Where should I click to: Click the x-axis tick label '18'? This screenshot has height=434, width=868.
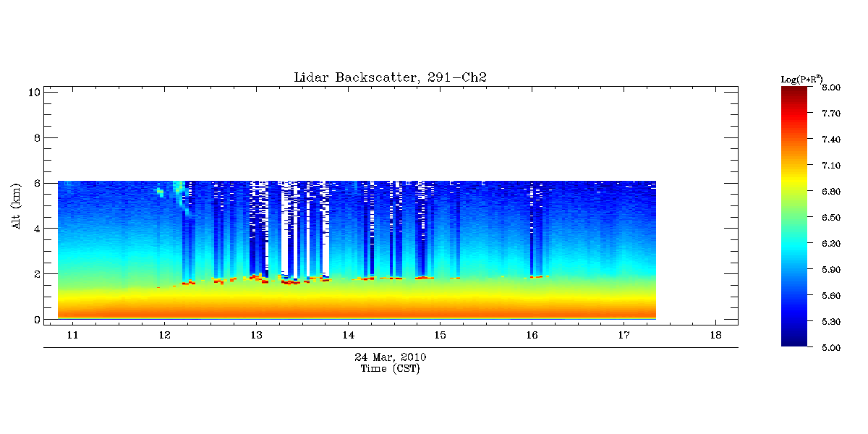pyautogui.click(x=715, y=335)
